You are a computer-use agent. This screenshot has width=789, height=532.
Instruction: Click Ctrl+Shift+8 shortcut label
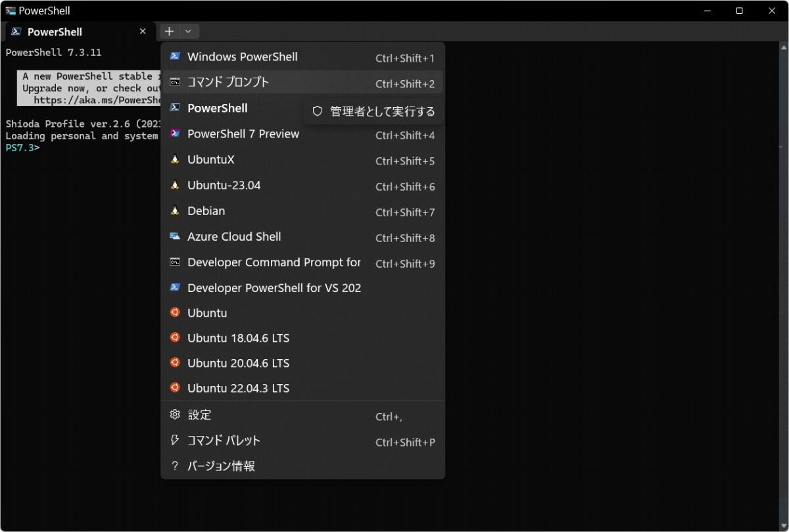pos(405,238)
